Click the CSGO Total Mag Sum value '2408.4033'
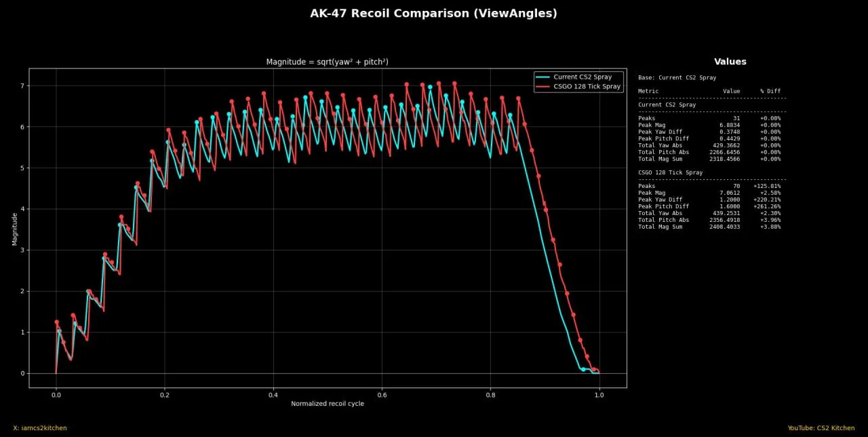Image resolution: width=868 pixels, height=437 pixels. [x=725, y=227]
